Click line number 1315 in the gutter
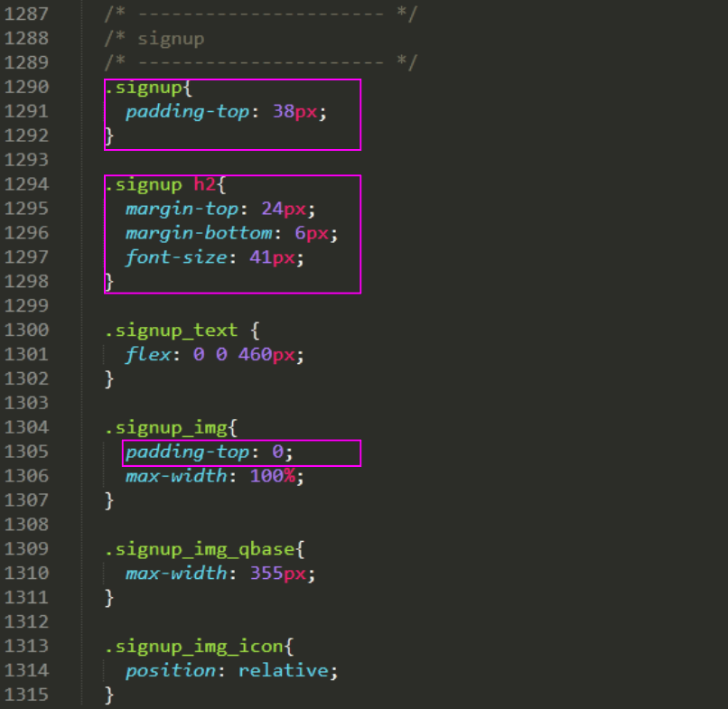The width and height of the screenshot is (728, 709). pyautogui.click(x=26, y=695)
